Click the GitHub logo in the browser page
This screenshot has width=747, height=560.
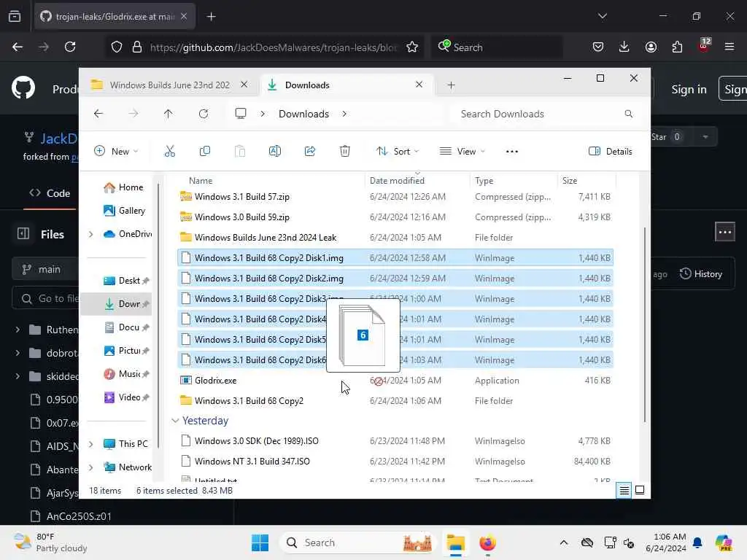(x=23, y=88)
